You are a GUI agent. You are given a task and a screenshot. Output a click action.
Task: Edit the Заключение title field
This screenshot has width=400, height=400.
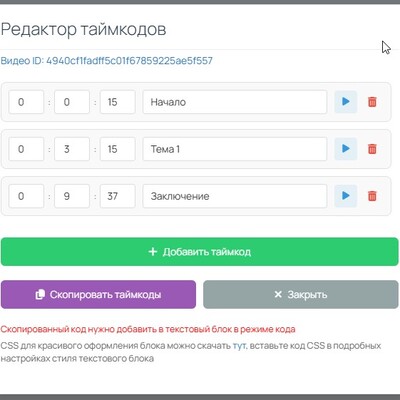[235, 196]
